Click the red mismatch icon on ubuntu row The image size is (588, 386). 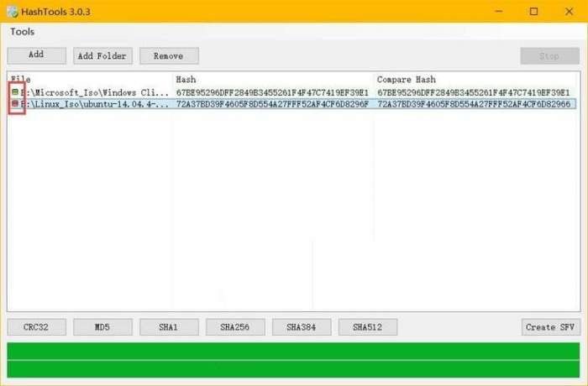[15, 103]
